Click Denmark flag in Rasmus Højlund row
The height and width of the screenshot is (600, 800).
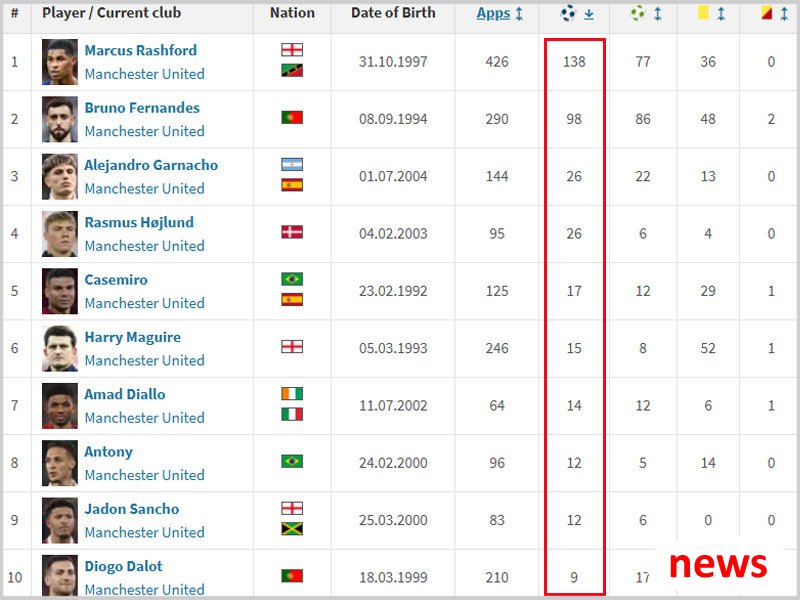(292, 232)
